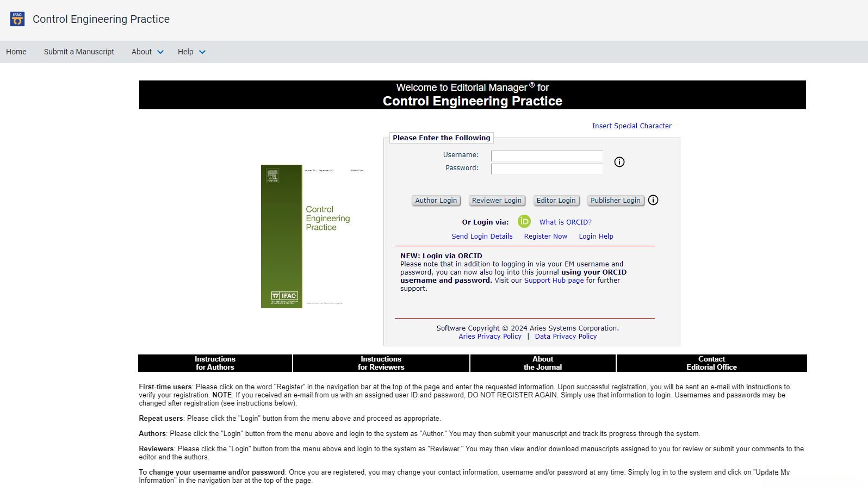The image size is (868, 492).
Task: Click the Control Engineering Practice journal cover
Action: point(314,236)
